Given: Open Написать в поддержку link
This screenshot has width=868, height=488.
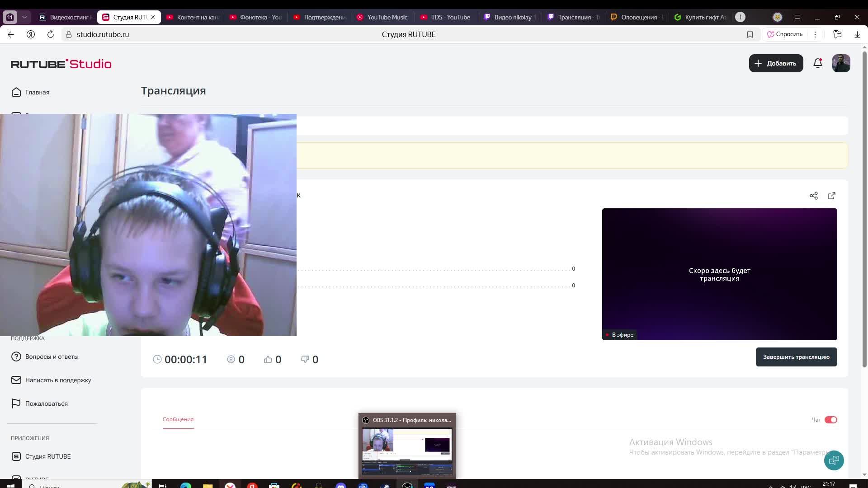Looking at the screenshot, I should 58,380.
